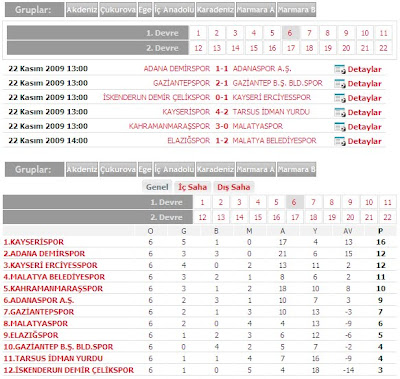The image size is (400, 379).
Task: Open 6.ADANASPOR A.Ş. in the standings table
Action: click(39, 300)
